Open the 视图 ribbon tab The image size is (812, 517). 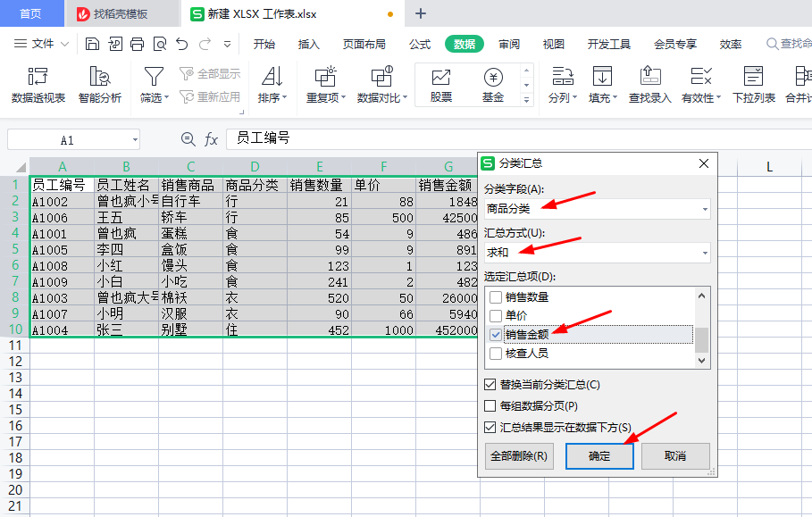tap(554, 44)
